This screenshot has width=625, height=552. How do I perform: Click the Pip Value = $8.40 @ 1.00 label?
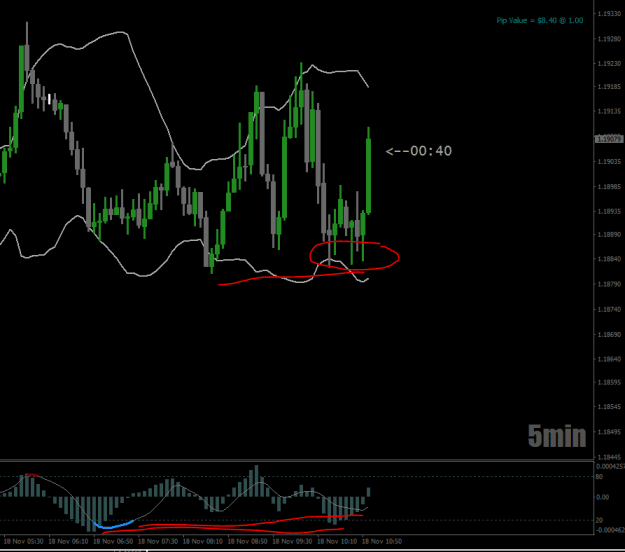540,20
